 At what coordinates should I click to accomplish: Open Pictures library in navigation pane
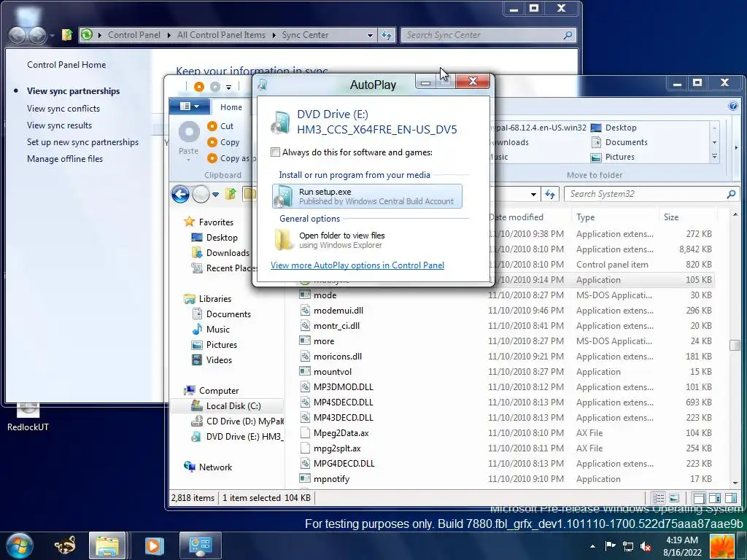click(214, 344)
